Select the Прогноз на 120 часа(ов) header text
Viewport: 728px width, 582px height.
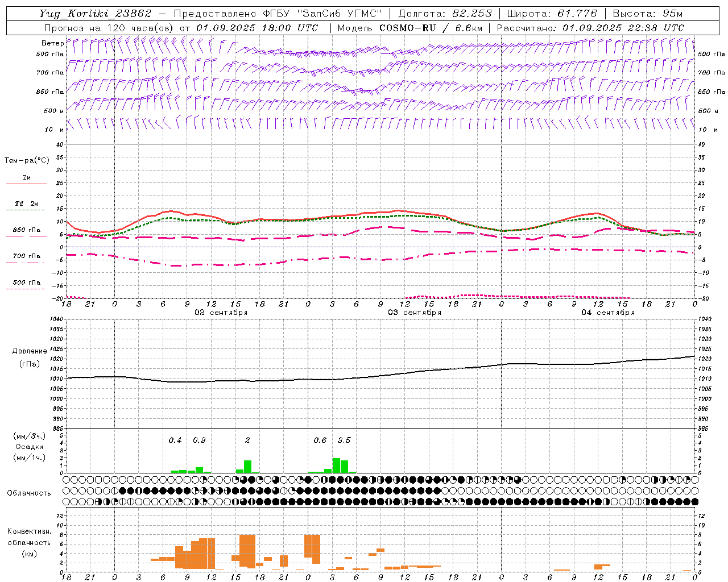click(x=110, y=28)
